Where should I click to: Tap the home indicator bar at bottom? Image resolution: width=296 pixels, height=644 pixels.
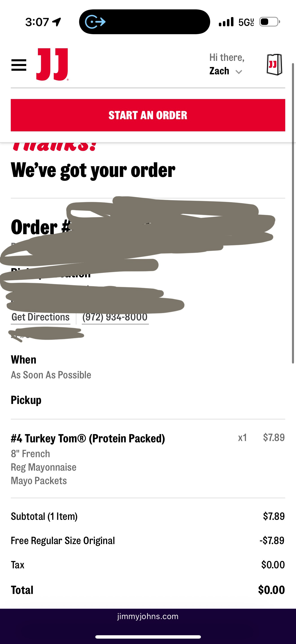point(148,637)
